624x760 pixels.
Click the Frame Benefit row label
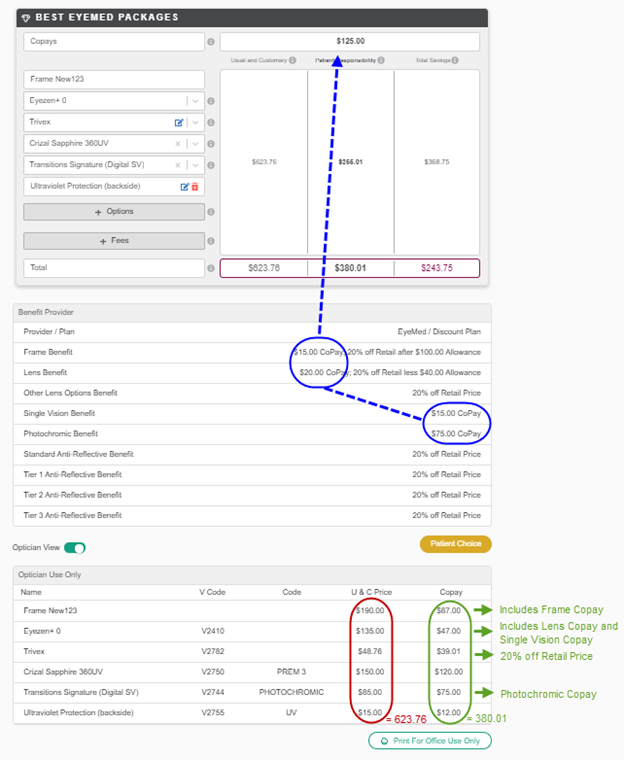tap(48, 352)
